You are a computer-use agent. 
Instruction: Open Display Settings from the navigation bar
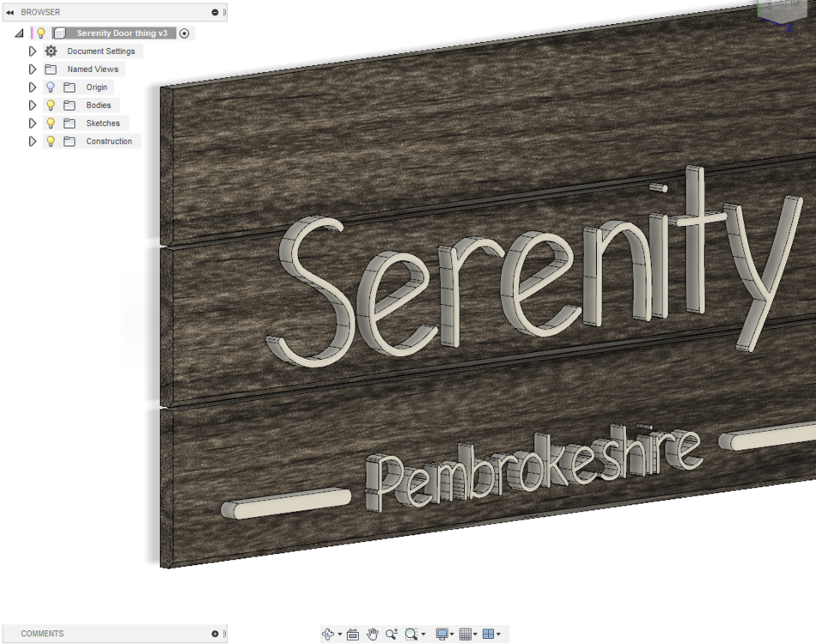coord(442,634)
